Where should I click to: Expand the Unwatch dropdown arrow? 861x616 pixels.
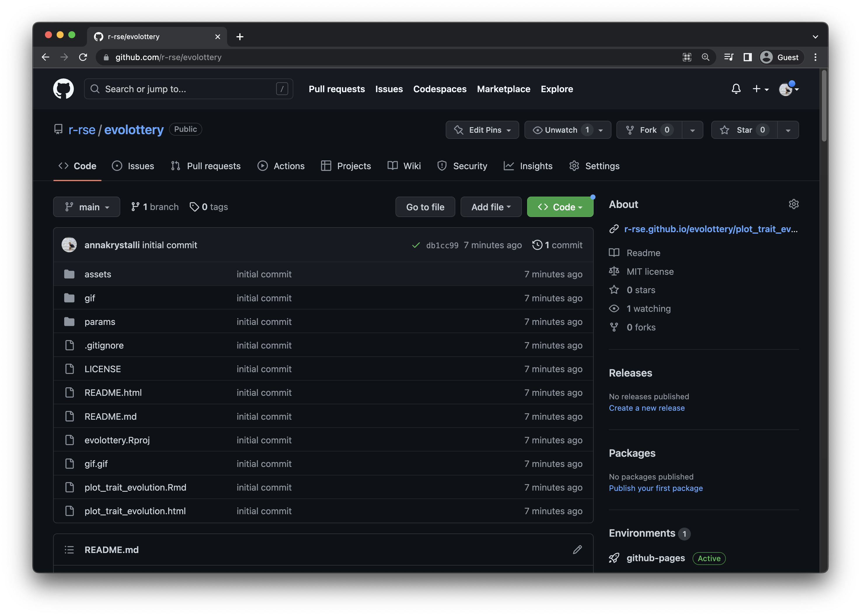coord(601,130)
